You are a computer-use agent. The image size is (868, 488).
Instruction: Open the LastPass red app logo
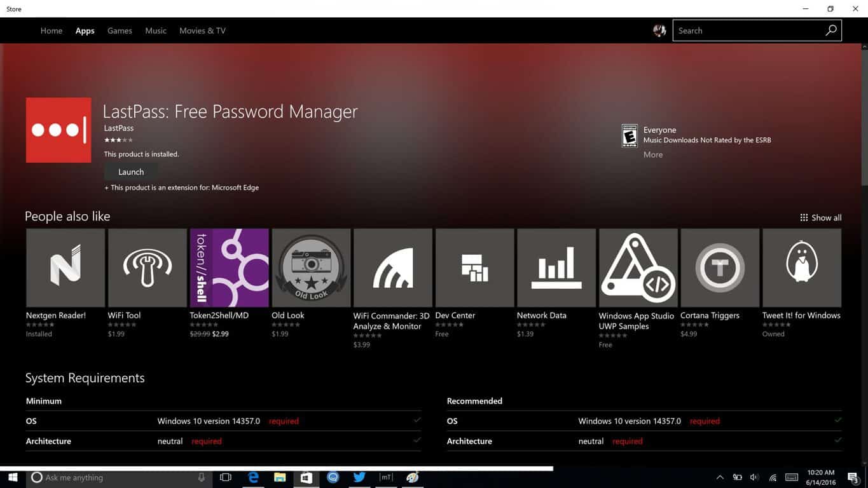[59, 130]
